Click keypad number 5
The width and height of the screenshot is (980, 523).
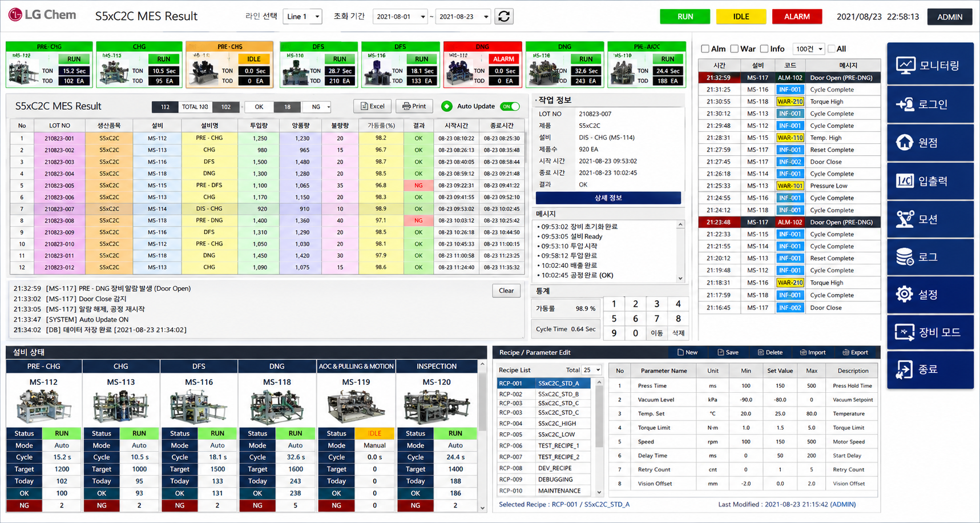pyautogui.click(x=614, y=319)
